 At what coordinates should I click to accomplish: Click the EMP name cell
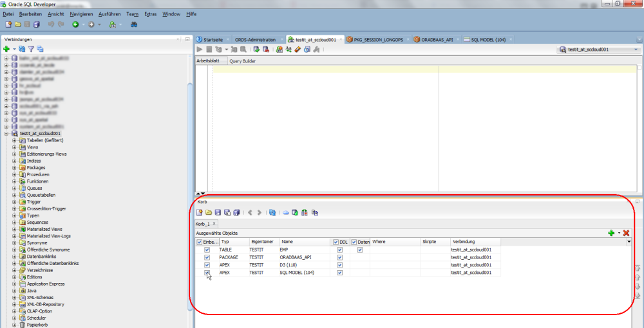coord(305,250)
